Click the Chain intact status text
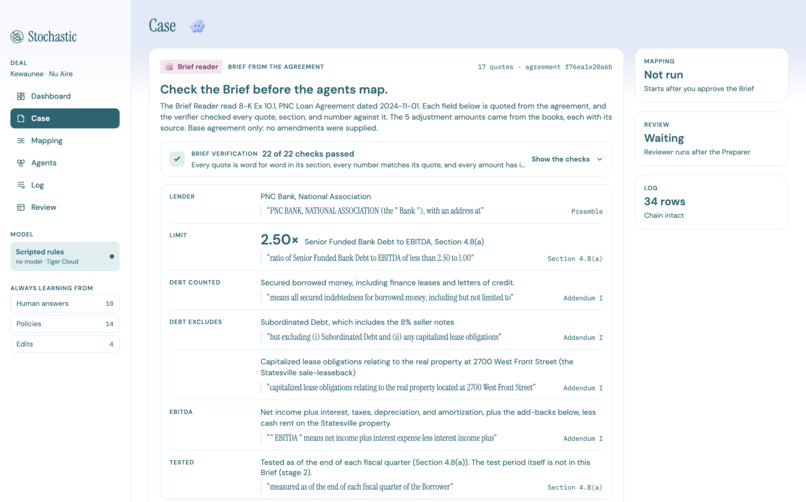Image resolution: width=806 pixels, height=502 pixels. coord(664,215)
